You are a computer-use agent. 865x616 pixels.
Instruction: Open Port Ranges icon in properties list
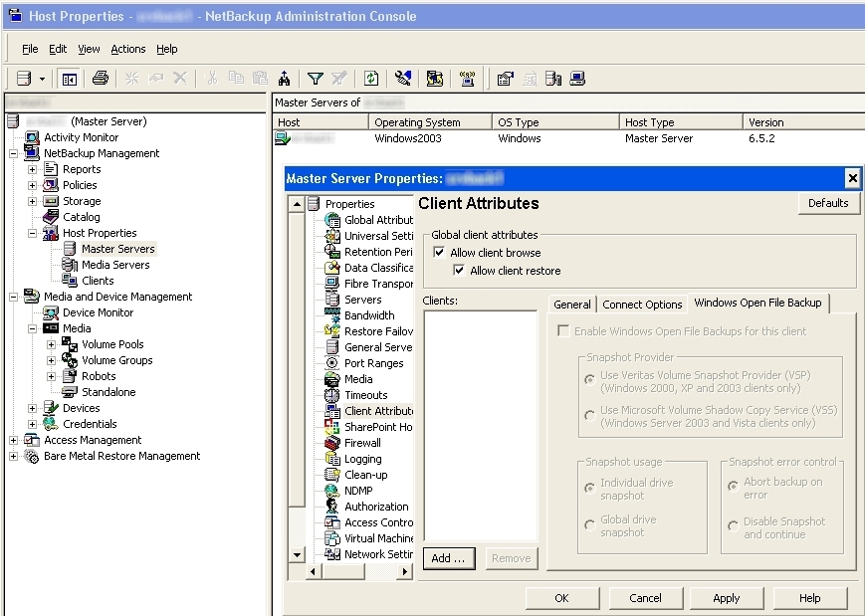pyautogui.click(x=332, y=363)
